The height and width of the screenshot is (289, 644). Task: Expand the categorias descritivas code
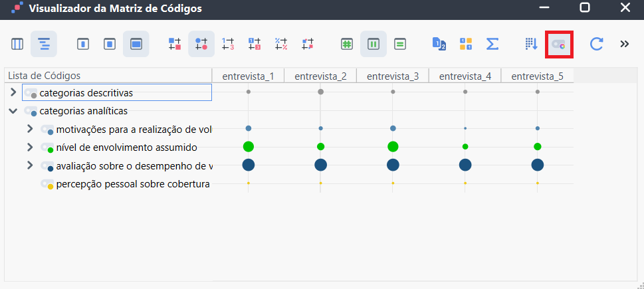13,92
